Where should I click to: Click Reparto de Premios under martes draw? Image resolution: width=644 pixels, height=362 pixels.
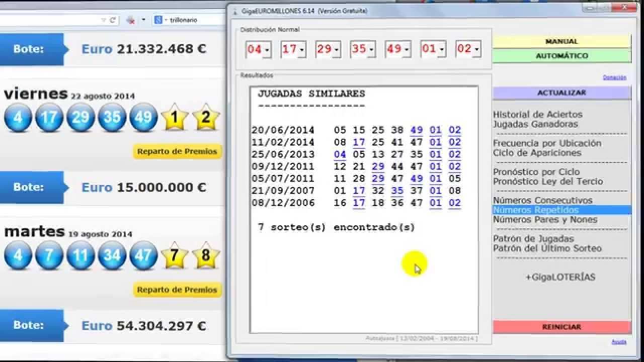pyautogui.click(x=177, y=290)
